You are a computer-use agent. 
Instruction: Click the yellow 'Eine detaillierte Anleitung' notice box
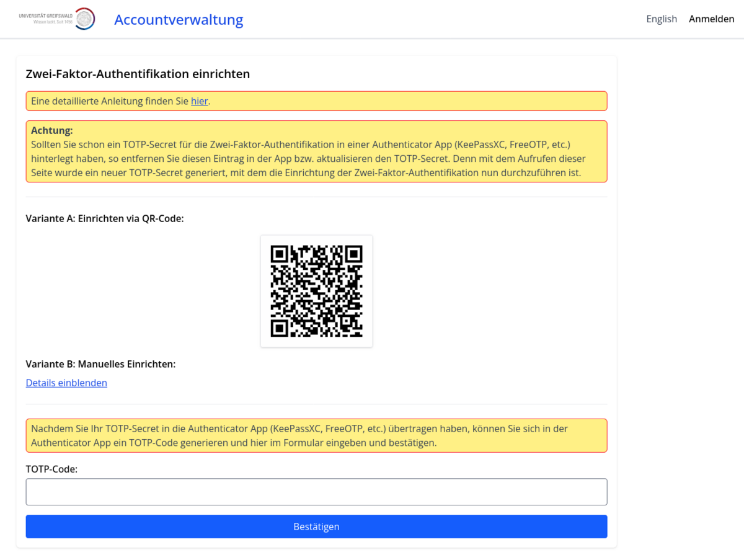coord(372,101)
